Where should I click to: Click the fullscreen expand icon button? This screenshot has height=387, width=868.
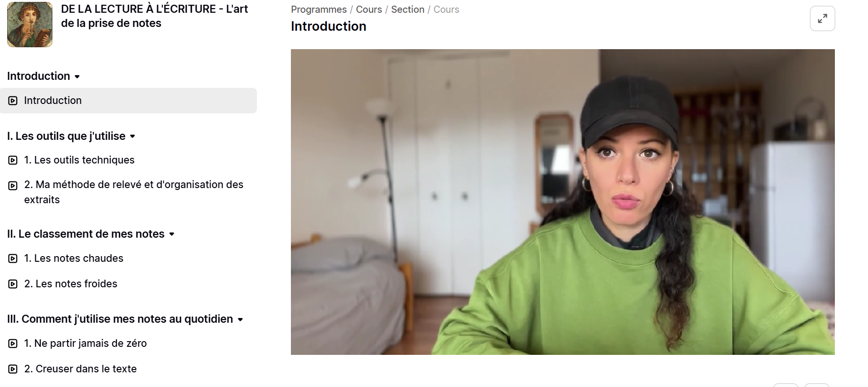(x=822, y=18)
